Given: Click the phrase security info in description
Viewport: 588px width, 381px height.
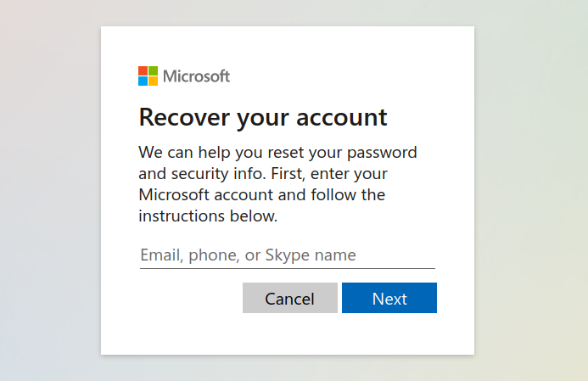Looking at the screenshot, I should (x=216, y=174).
